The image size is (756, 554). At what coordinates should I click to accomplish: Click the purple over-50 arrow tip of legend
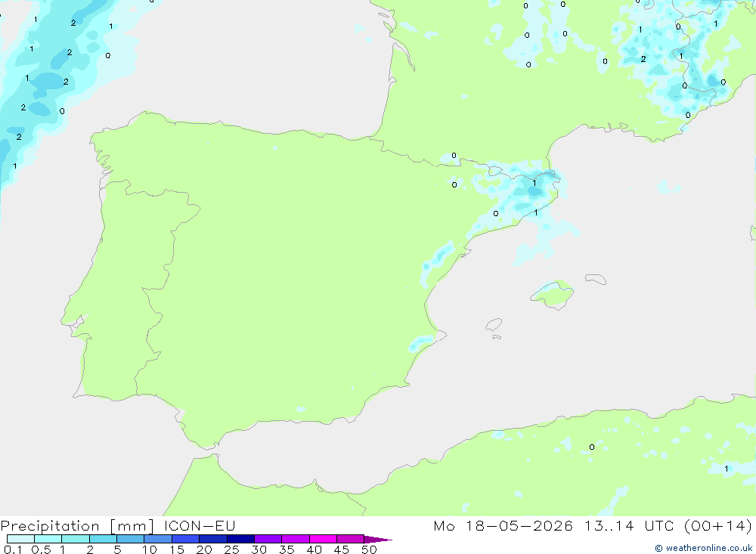coord(377,539)
